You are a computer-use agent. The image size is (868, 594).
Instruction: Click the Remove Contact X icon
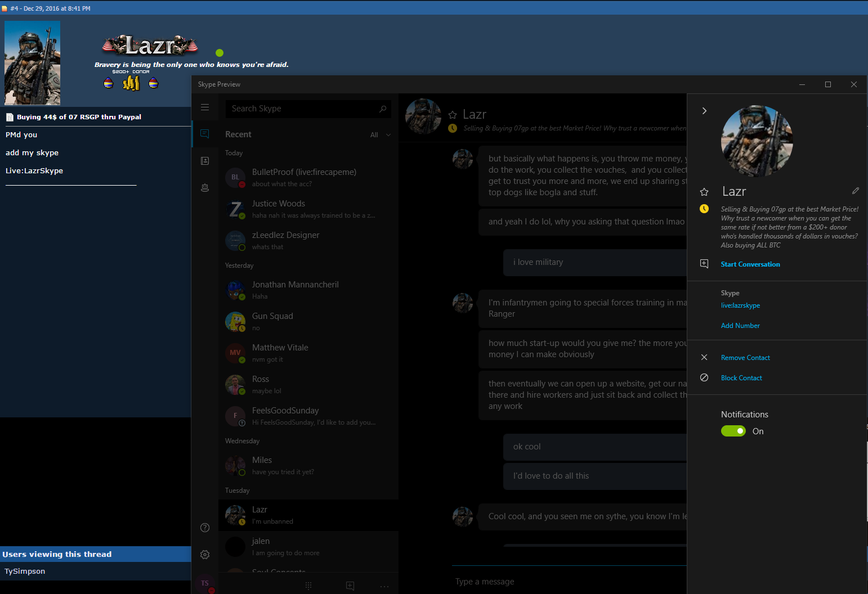pyautogui.click(x=704, y=357)
